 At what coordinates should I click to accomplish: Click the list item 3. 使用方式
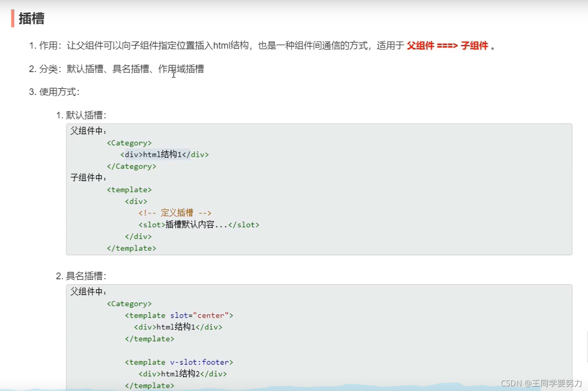(x=54, y=92)
